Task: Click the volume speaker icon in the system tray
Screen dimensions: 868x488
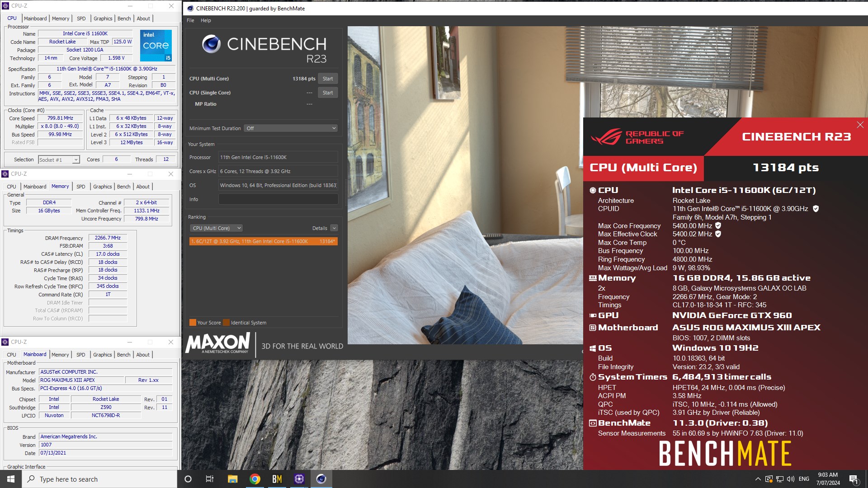Action: pos(790,479)
